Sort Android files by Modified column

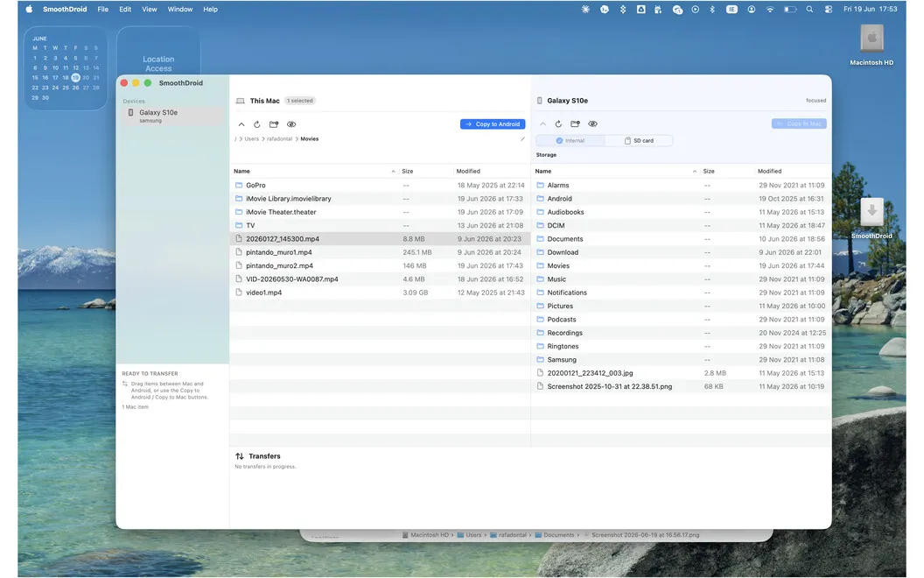770,171
